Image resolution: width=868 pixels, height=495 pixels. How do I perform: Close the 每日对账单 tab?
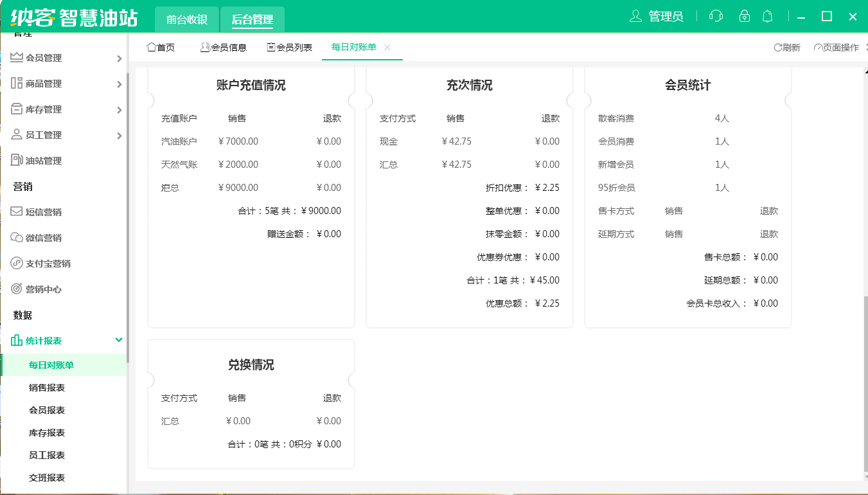tap(387, 47)
